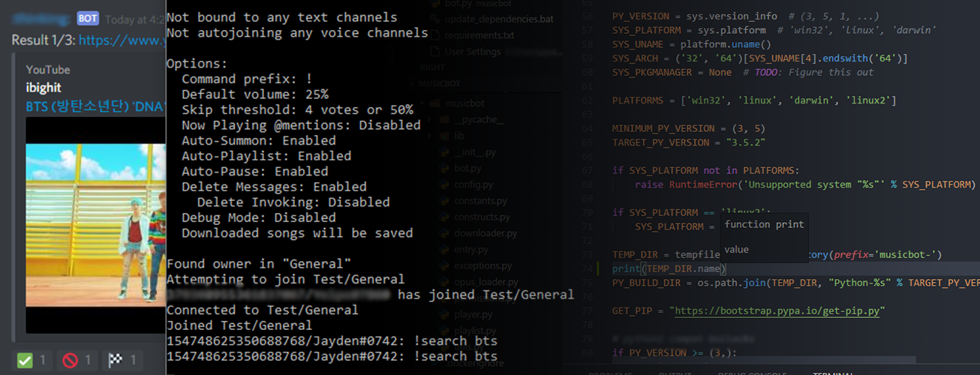Viewport: 980px width, 375px height.
Task: Click the folder icon beside __pycache__
Action: click(445, 118)
